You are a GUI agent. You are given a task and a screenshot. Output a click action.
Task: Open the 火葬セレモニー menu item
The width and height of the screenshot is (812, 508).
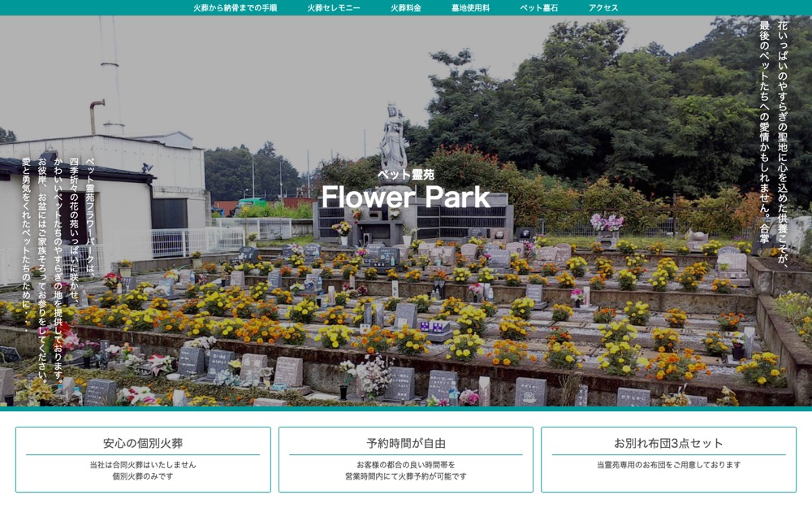(334, 8)
